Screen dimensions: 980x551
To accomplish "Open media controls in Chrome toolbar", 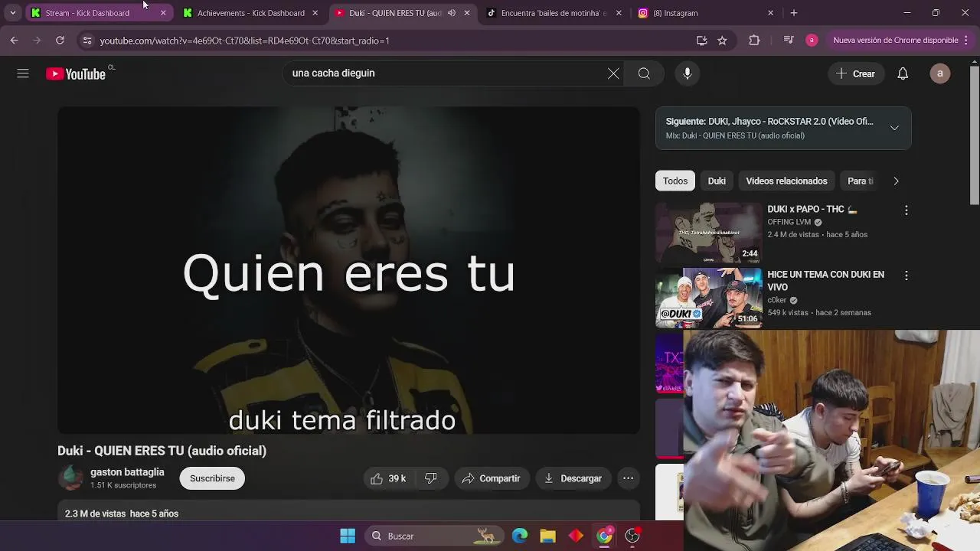I will pos(789,41).
